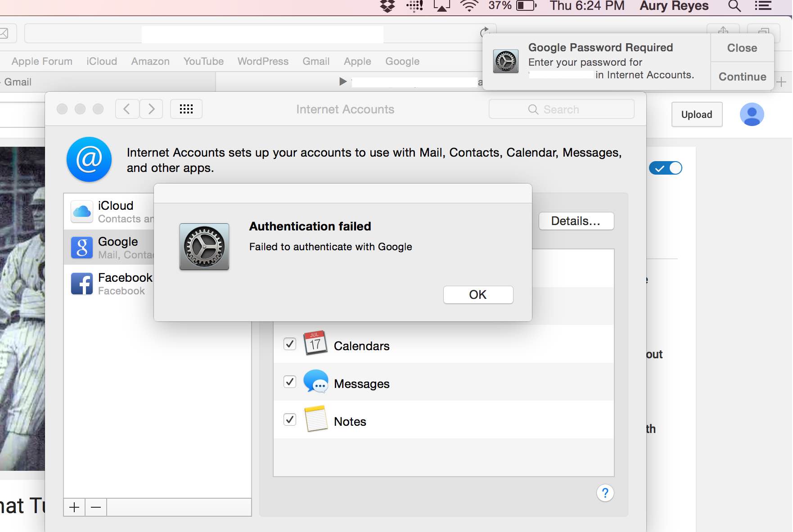793x532 pixels.
Task: Click the gear icon in Authentication failed dialog
Action: coord(204,247)
